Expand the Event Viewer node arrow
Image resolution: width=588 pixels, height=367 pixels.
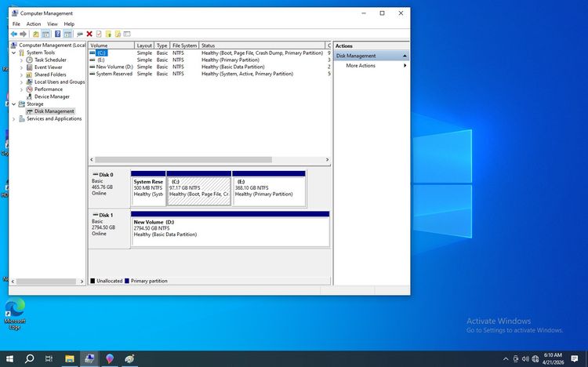coord(21,67)
